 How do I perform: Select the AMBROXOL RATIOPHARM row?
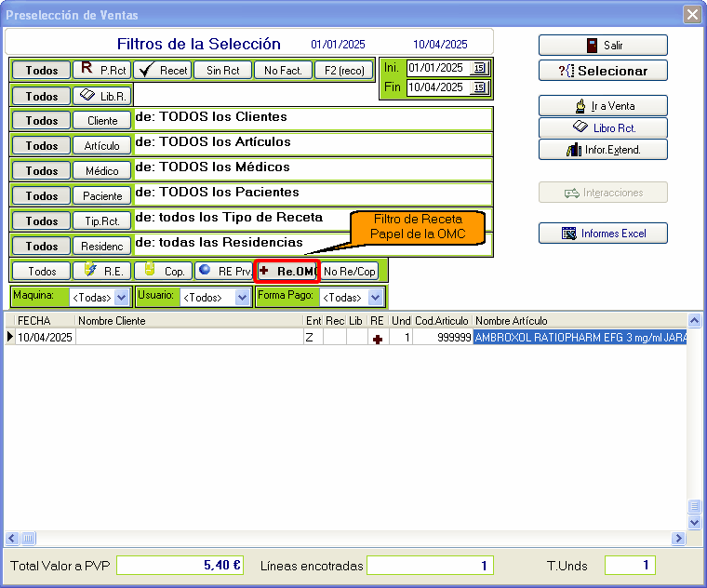pyautogui.click(x=579, y=338)
